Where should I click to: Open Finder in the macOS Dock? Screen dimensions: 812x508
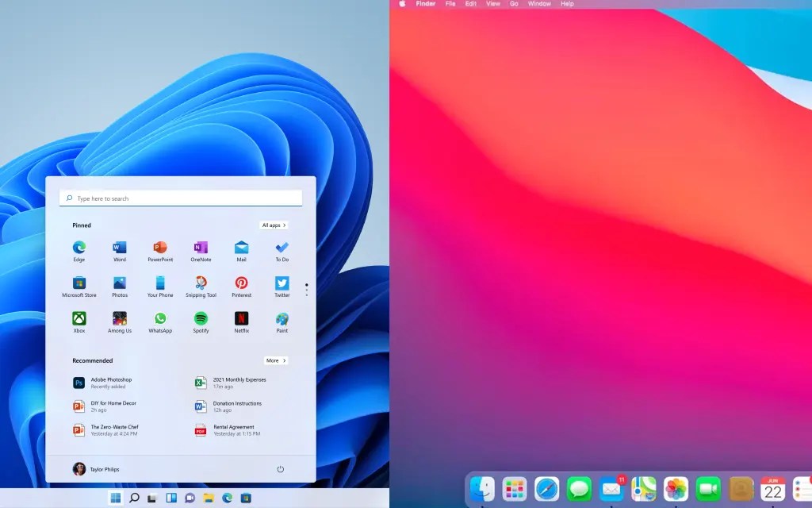point(482,489)
